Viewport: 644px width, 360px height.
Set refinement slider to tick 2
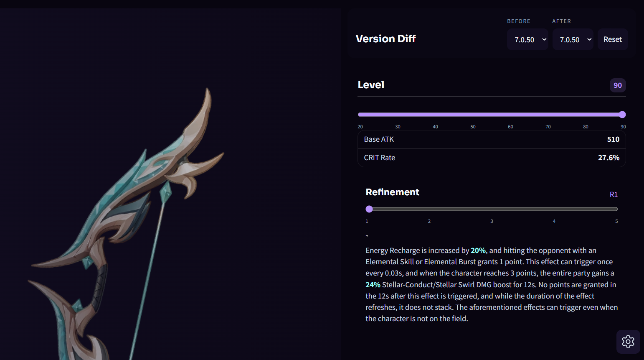429,209
